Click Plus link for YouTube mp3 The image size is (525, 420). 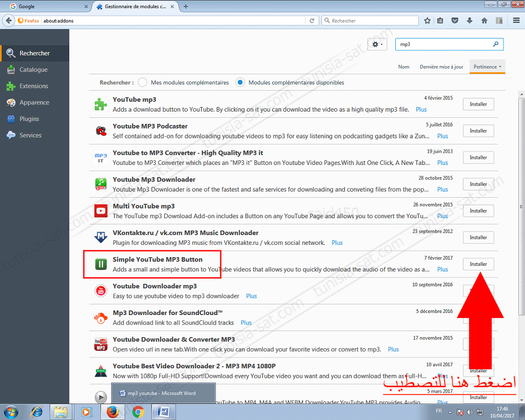coord(421,109)
